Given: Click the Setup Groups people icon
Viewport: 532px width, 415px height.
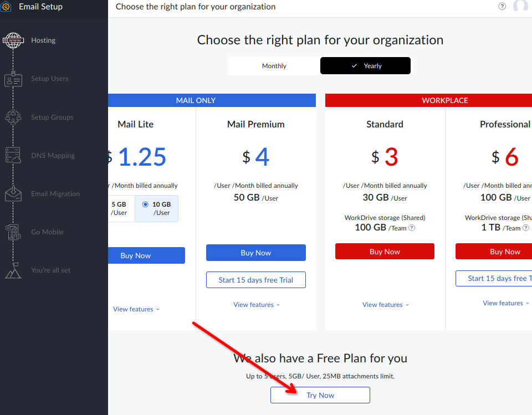Looking at the screenshot, I should 13,117.
